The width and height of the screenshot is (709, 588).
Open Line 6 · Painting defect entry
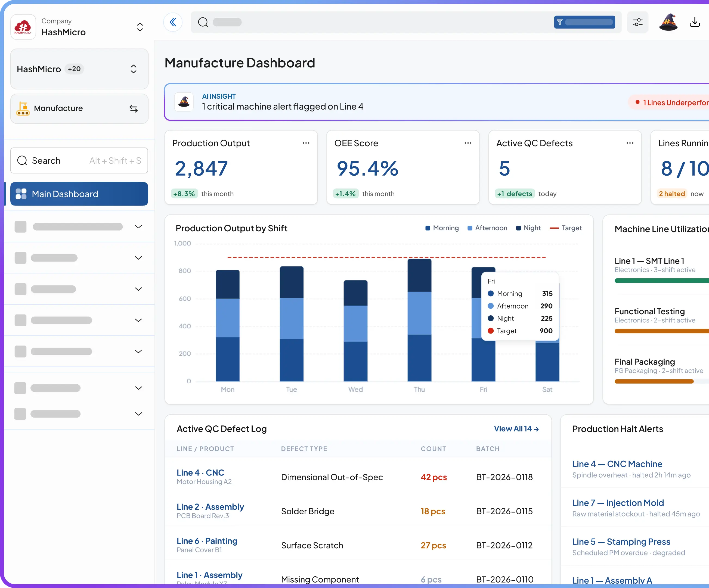click(x=207, y=541)
